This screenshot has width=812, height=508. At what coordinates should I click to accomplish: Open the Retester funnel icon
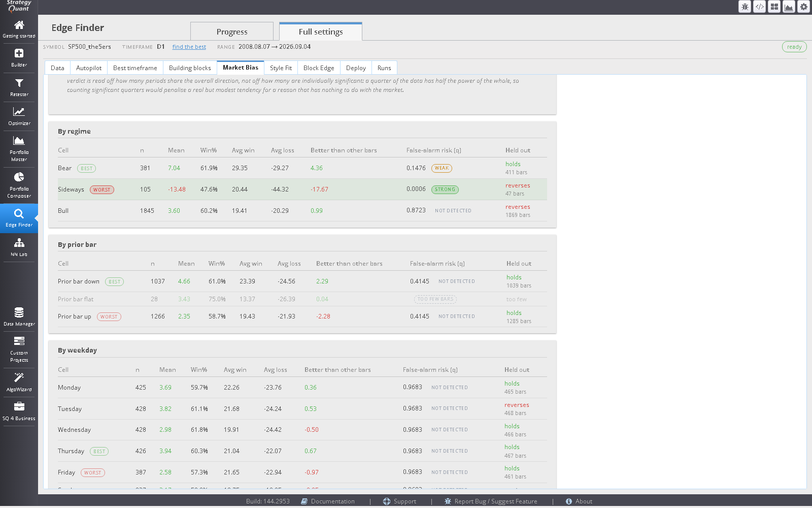point(19,83)
